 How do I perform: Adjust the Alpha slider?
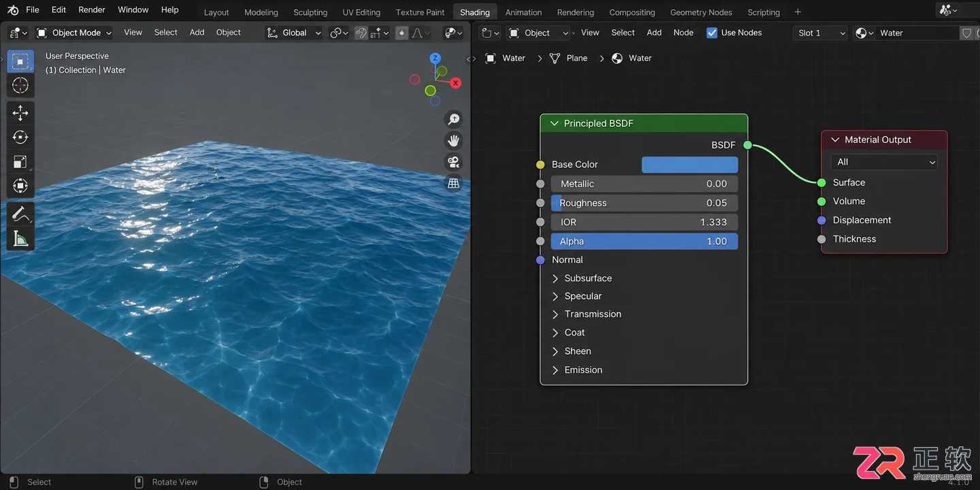644,241
